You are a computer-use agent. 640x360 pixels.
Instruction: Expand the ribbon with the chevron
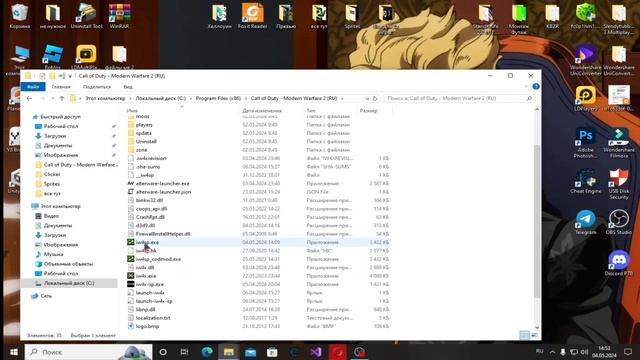[x=526, y=87]
